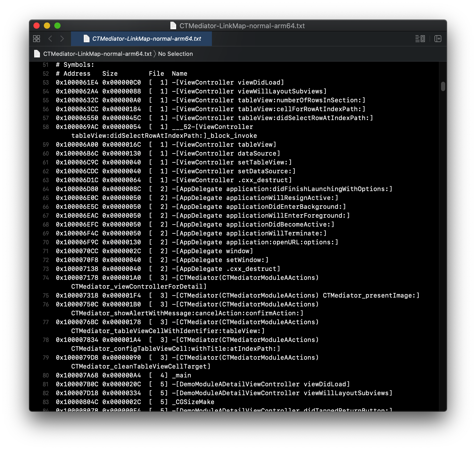Close the window with the red button
The width and height of the screenshot is (476, 450).
pos(37,26)
